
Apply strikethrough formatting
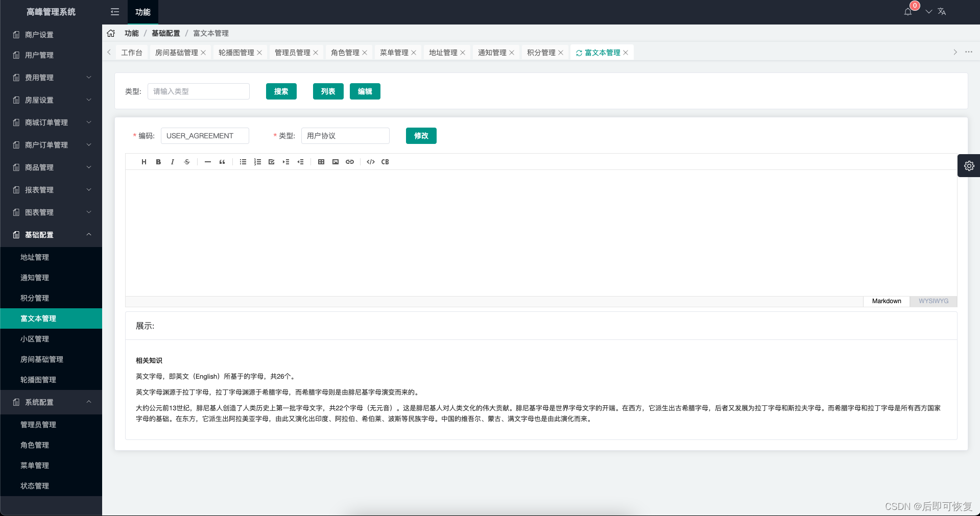pos(187,162)
